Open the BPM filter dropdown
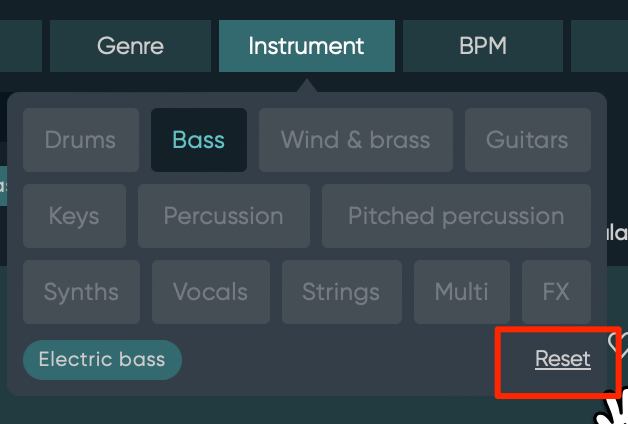628x424 pixels. (483, 46)
